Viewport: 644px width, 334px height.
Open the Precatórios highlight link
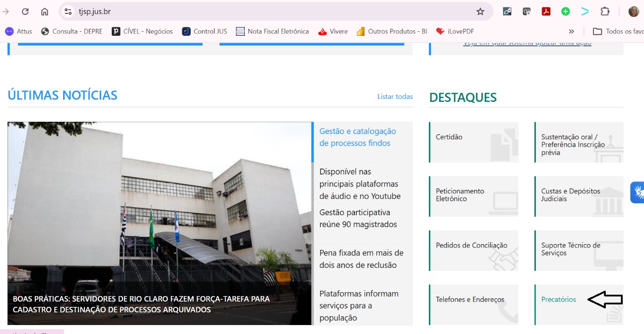(559, 300)
